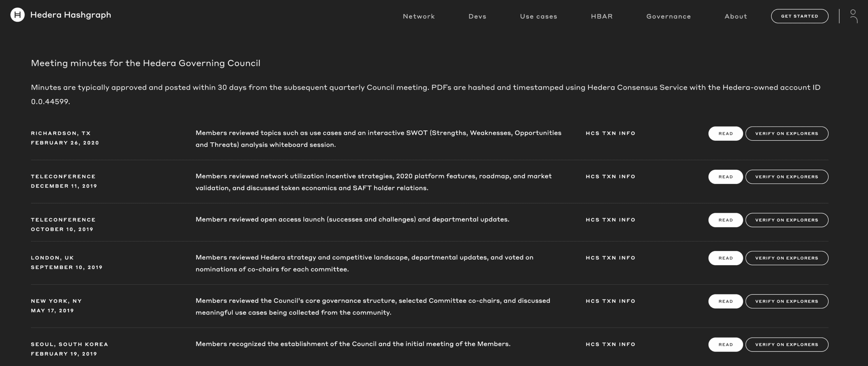The image size is (868, 366).
Task: Verify the October 2019 minutes on explorers
Action: tap(787, 220)
